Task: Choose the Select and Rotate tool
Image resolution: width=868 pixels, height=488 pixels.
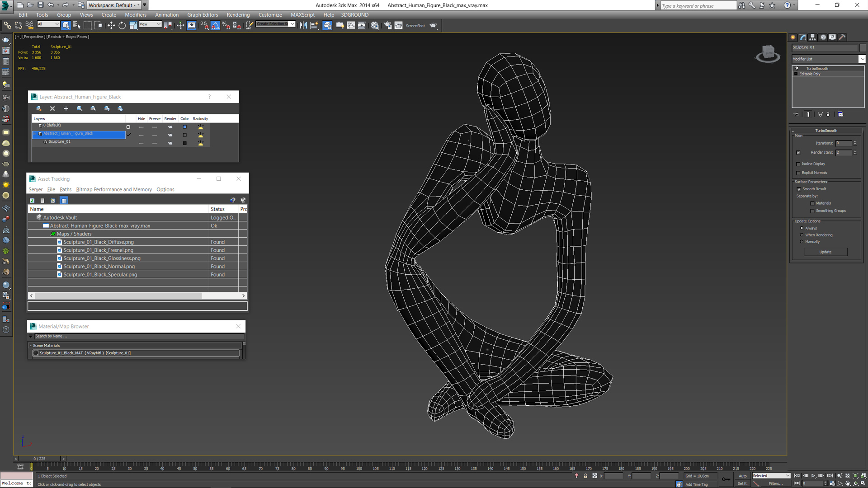Action: [x=122, y=25]
